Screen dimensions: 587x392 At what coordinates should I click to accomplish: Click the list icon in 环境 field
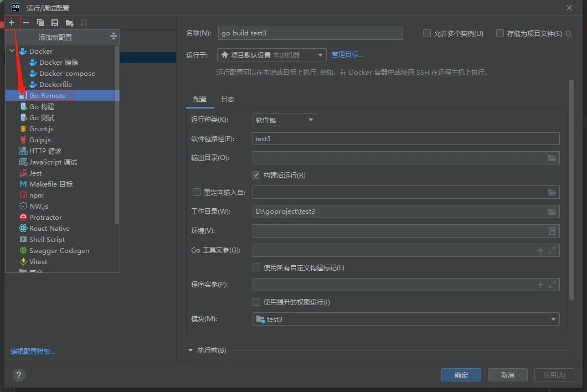click(552, 231)
